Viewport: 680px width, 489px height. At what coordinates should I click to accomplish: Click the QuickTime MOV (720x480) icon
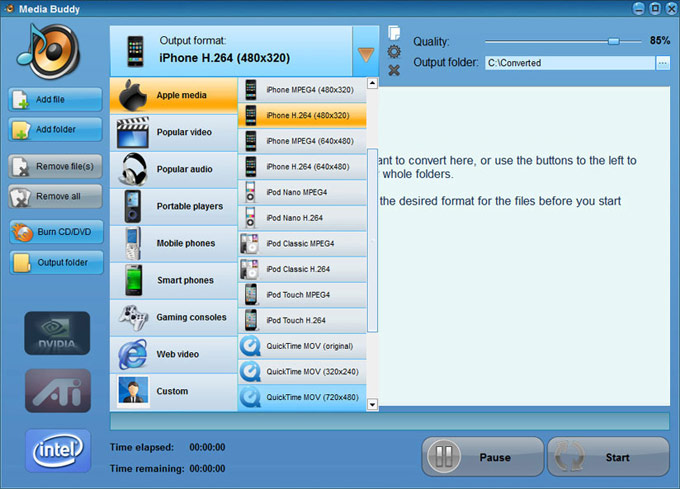pyautogui.click(x=250, y=398)
